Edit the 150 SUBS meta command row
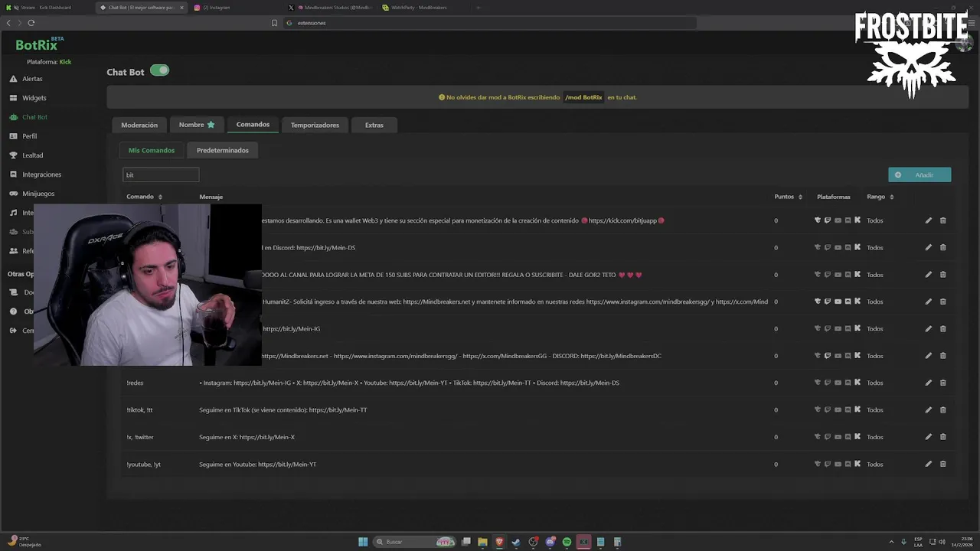The height and width of the screenshot is (551, 980). click(x=928, y=275)
